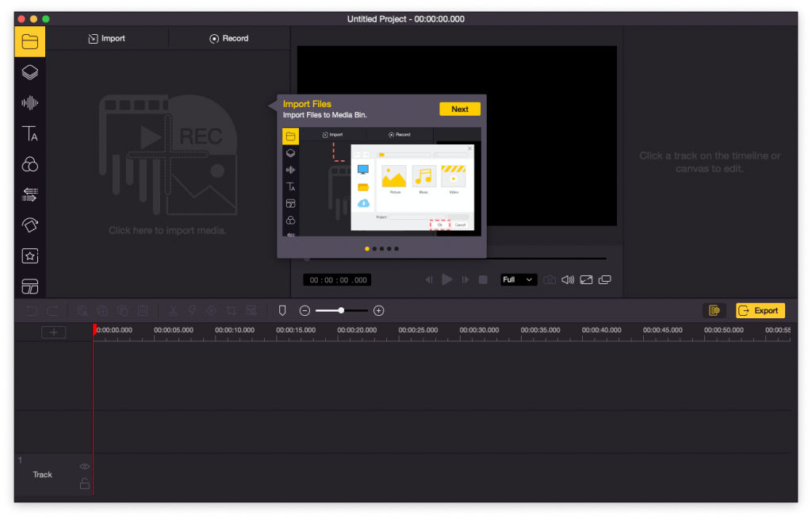Click the timeline zoom slider handle
Image resolution: width=812 pixels, height=519 pixels.
pyautogui.click(x=341, y=310)
